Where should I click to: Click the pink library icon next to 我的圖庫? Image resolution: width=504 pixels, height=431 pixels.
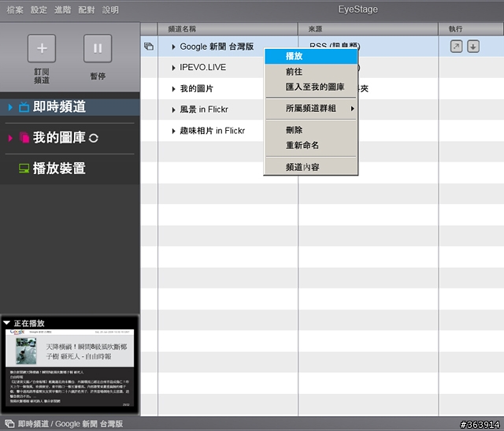pos(24,138)
